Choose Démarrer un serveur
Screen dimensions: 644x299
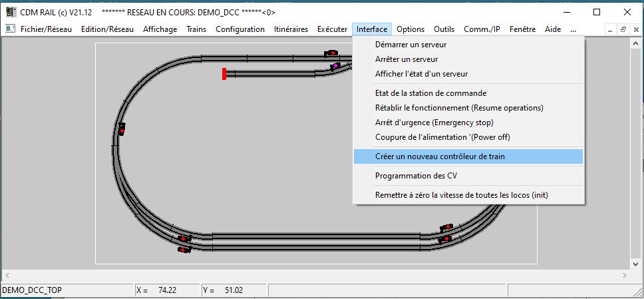468,45
